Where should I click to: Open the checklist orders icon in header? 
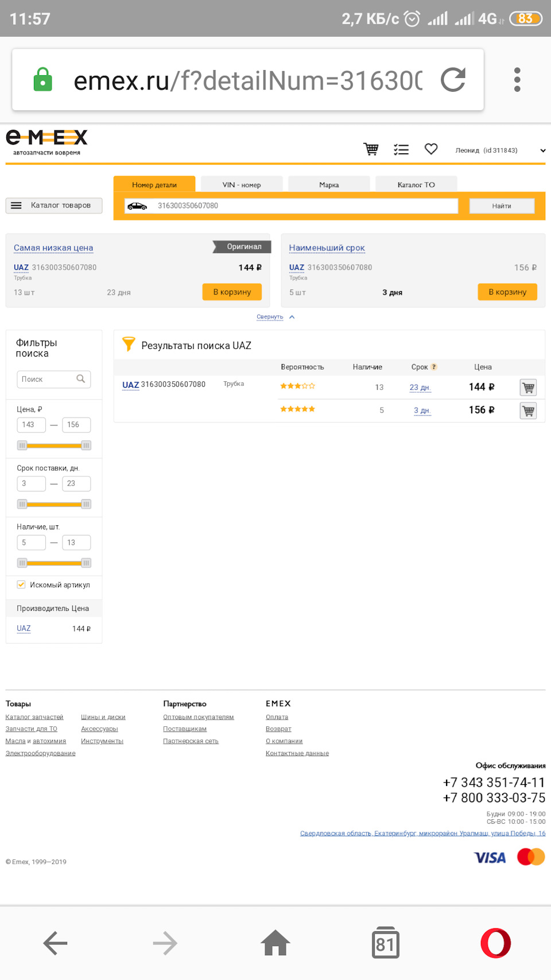(401, 150)
